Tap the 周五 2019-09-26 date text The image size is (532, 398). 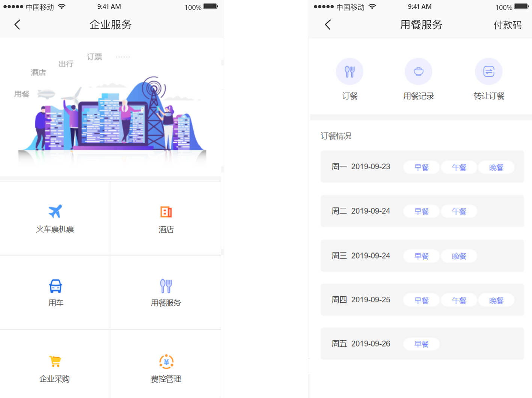(x=361, y=344)
